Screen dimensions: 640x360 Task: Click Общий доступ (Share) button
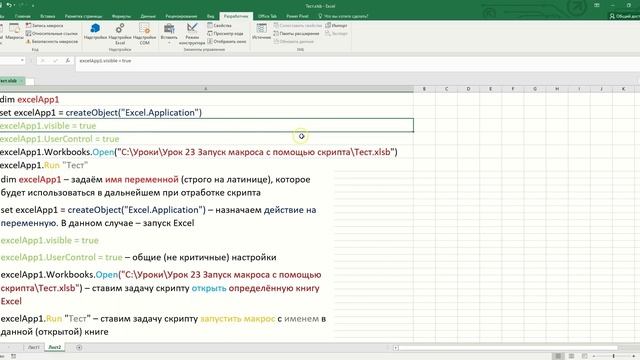point(624,16)
